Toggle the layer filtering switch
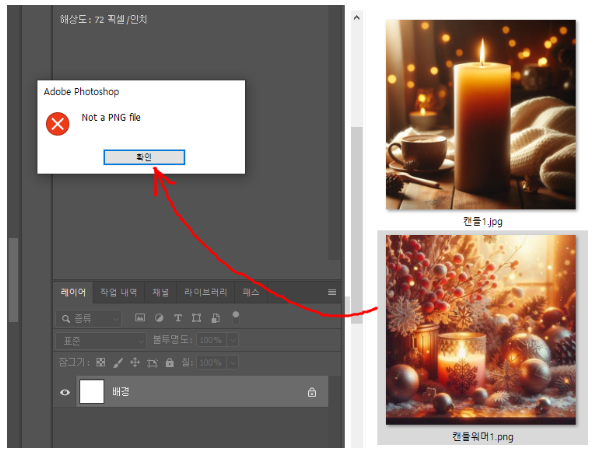Image resolution: width=593 pixels, height=454 pixels. (236, 317)
